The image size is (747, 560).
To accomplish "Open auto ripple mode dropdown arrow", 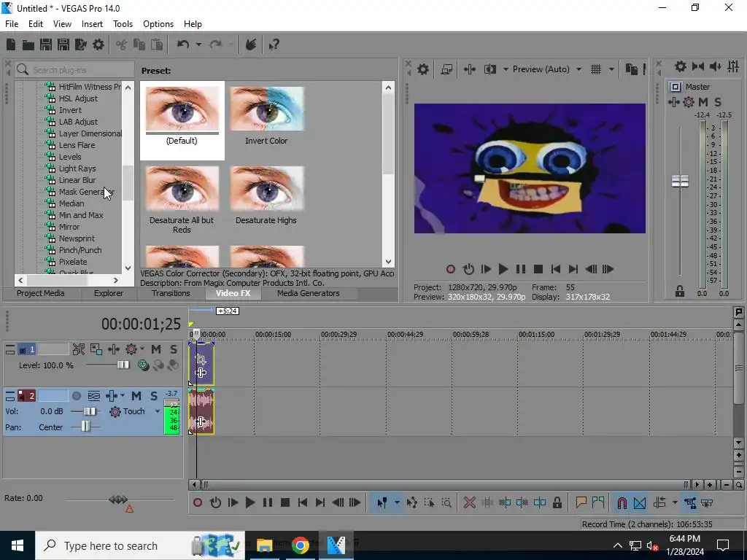I will (x=675, y=503).
